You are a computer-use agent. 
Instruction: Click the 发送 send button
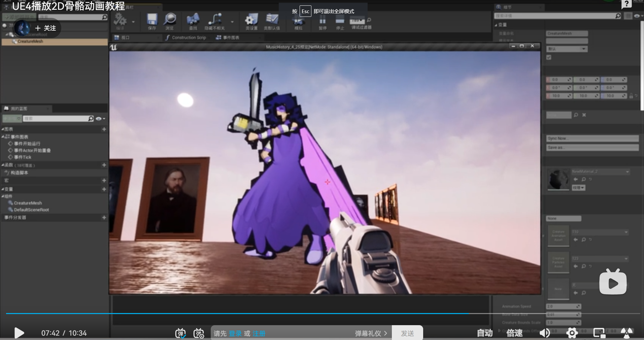click(407, 333)
